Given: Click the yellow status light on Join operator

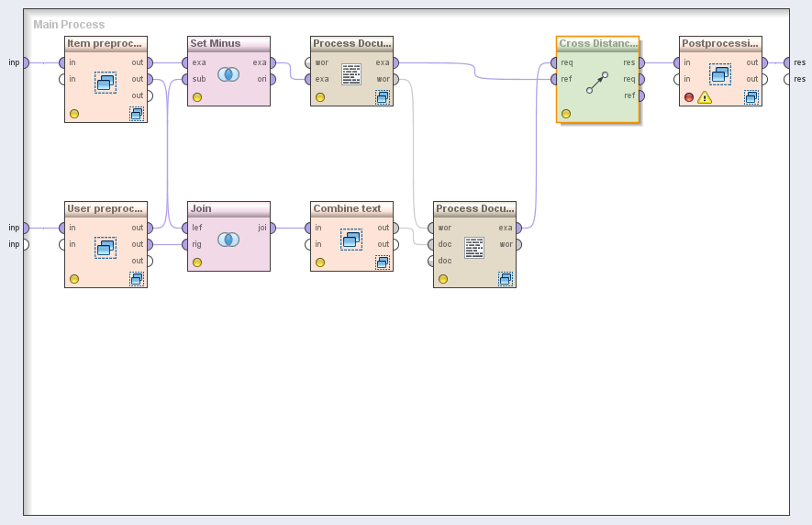Looking at the screenshot, I should pos(197,262).
